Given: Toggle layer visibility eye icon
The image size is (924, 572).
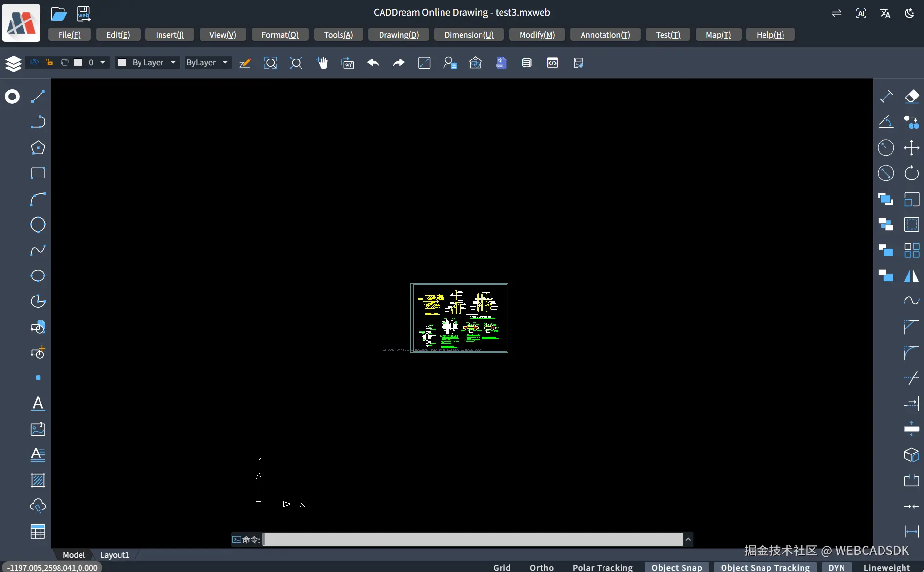Looking at the screenshot, I should click(x=34, y=62).
